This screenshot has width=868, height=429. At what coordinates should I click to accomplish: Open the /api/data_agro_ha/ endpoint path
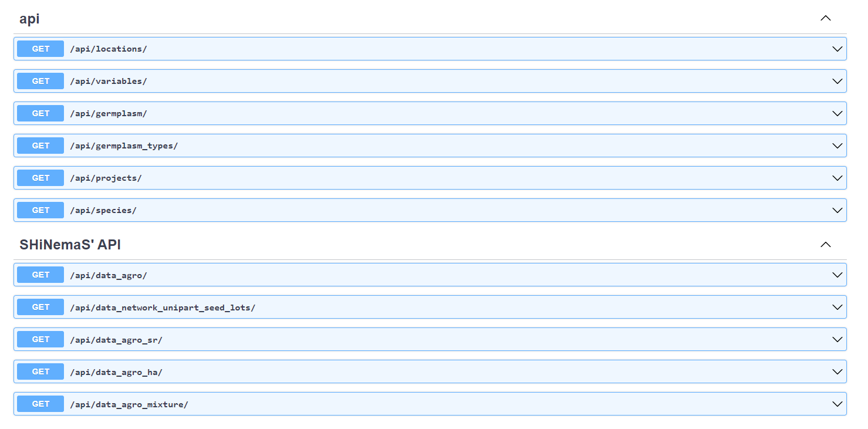point(116,371)
